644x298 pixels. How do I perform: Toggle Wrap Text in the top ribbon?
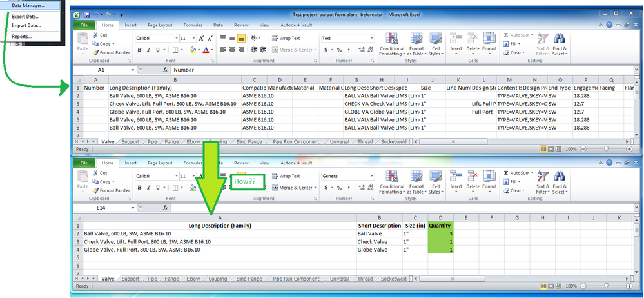[286, 38]
